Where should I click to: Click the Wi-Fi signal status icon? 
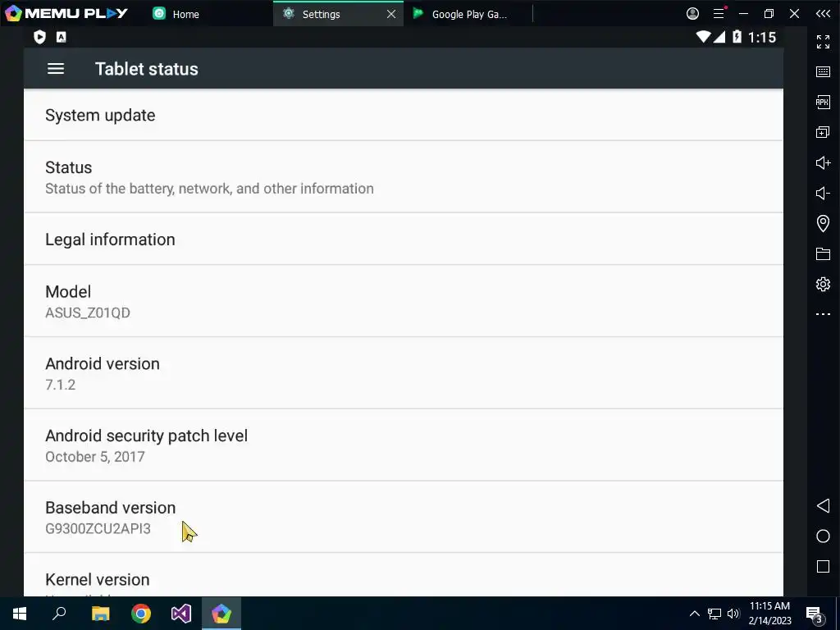tap(703, 36)
